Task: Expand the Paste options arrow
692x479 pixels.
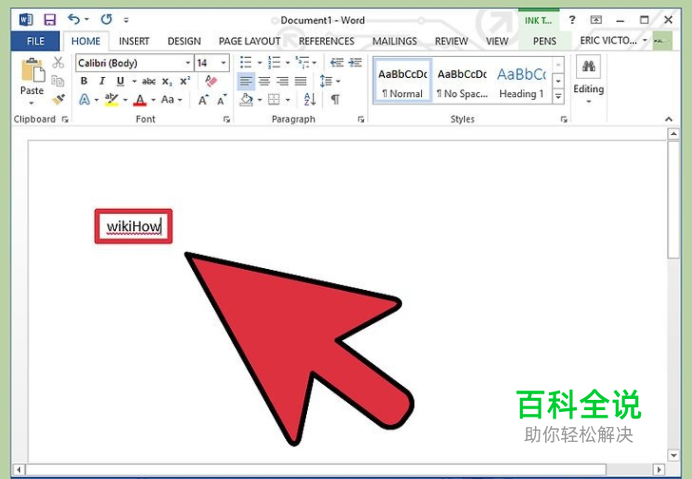Action: click(x=31, y=103)
